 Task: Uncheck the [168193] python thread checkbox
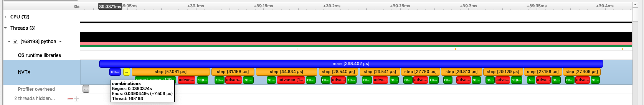[x=16, y=41]
